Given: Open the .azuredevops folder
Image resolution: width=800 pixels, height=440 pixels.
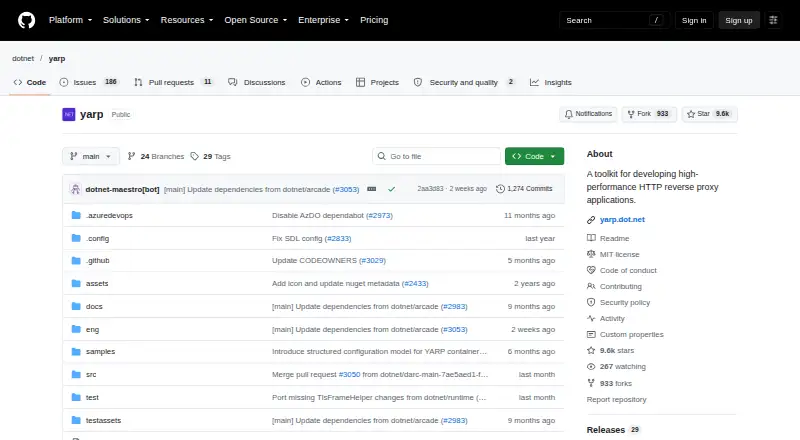Looking at the screenshot, I should pos(109,215).
